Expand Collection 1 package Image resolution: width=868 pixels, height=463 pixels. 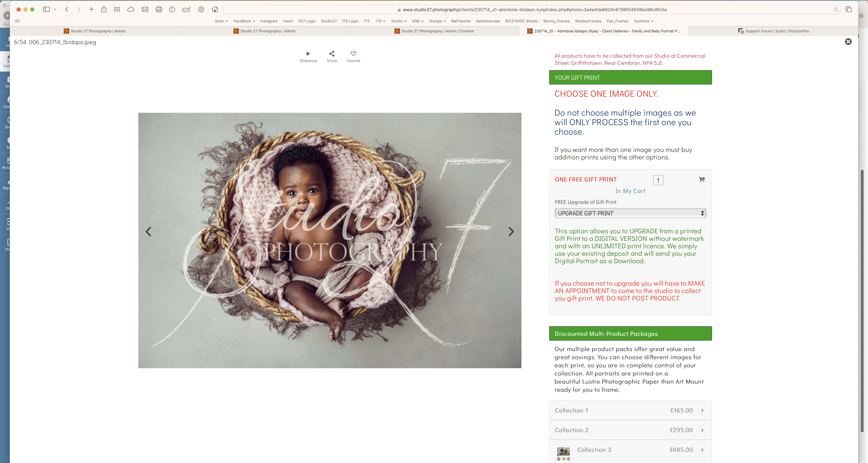coord(630,410)
